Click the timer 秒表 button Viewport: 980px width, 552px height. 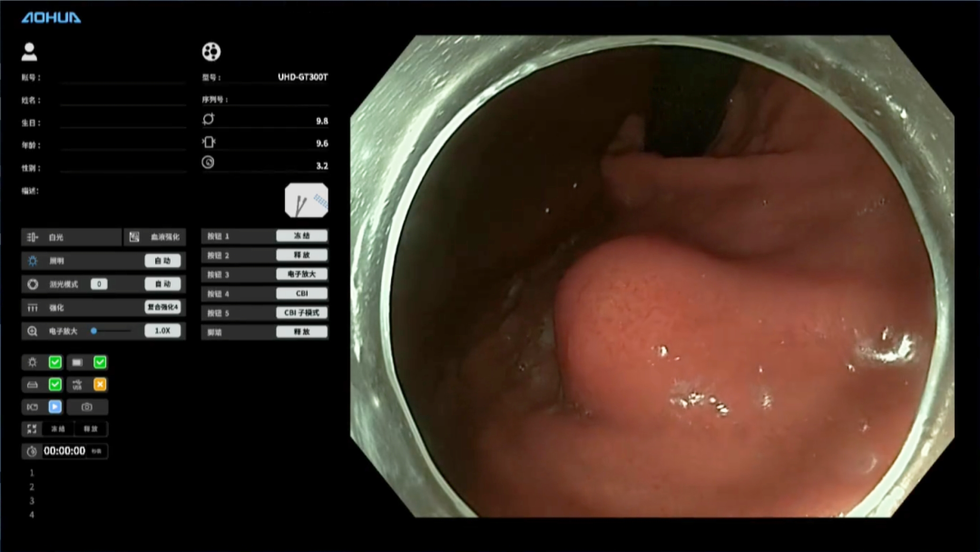(x=97, y=450)
